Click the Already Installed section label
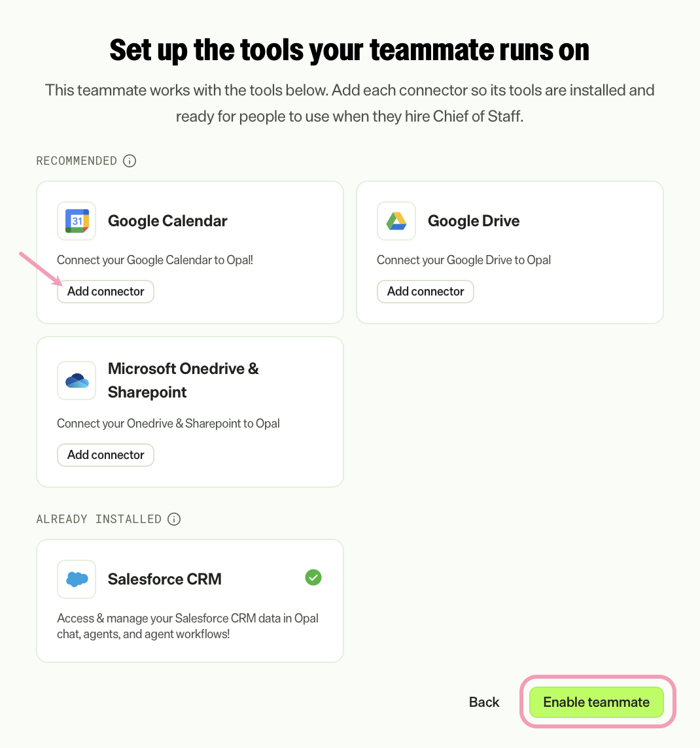 pyautogui.click(x=99, y=519)
